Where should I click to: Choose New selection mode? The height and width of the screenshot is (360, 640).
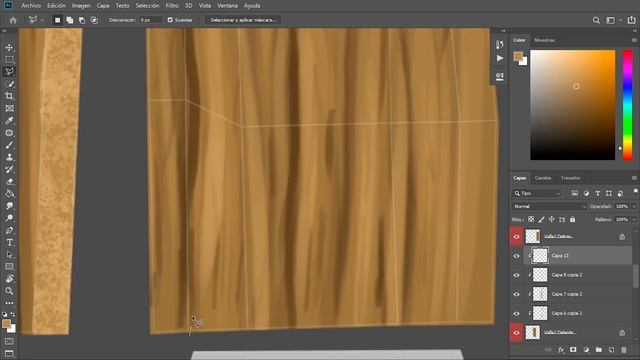click(58, 20)
